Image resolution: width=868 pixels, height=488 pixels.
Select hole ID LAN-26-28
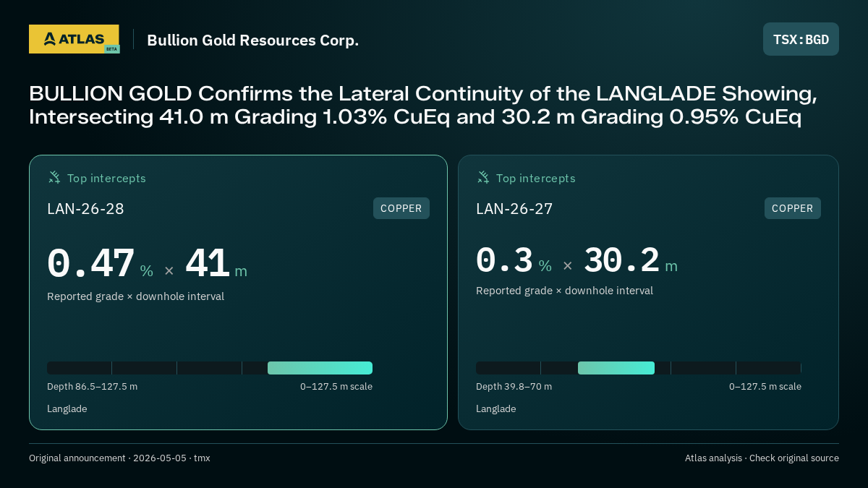85,209
